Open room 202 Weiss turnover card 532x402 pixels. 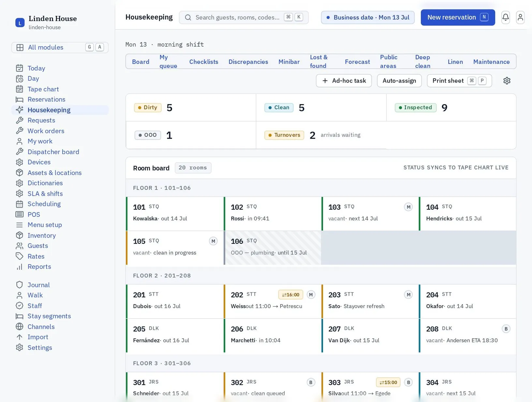273,301
